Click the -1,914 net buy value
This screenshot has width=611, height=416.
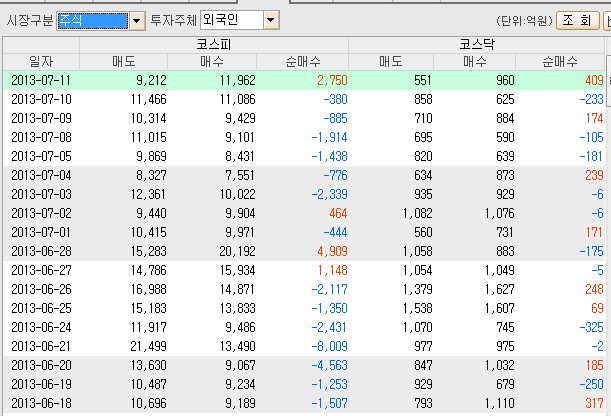330,137
